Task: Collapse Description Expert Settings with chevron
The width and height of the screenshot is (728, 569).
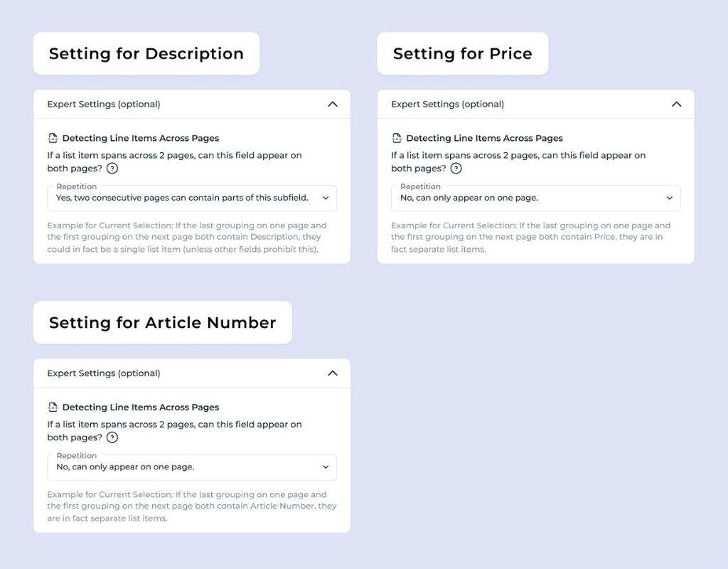Action: pyautogui.click(x=333, y=104)
